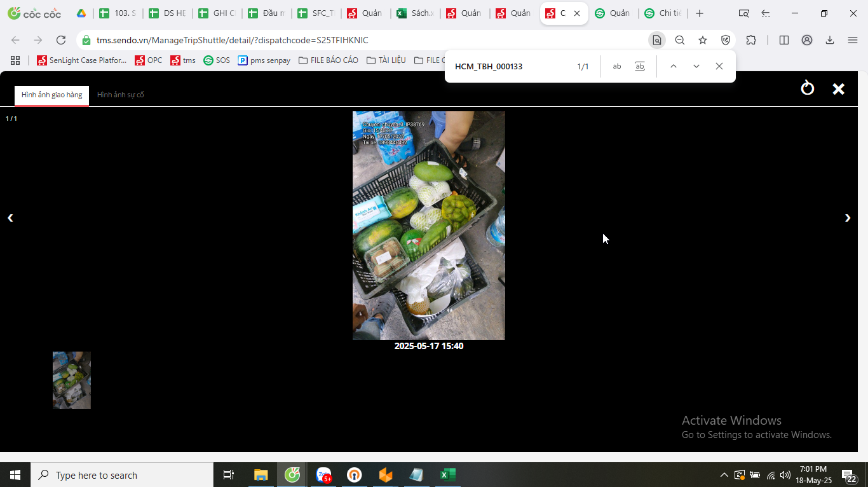Screen dimensions: 868x487
Task: Open the browser downloads icon
Action: pos(830,40)
